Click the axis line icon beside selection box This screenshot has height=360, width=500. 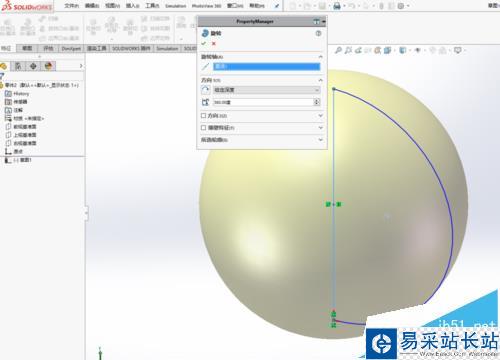206,67
